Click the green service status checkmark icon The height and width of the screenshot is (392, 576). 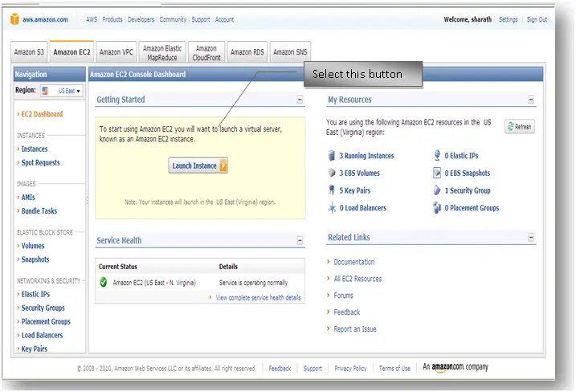pyautogui.click(x=104, y=282)
